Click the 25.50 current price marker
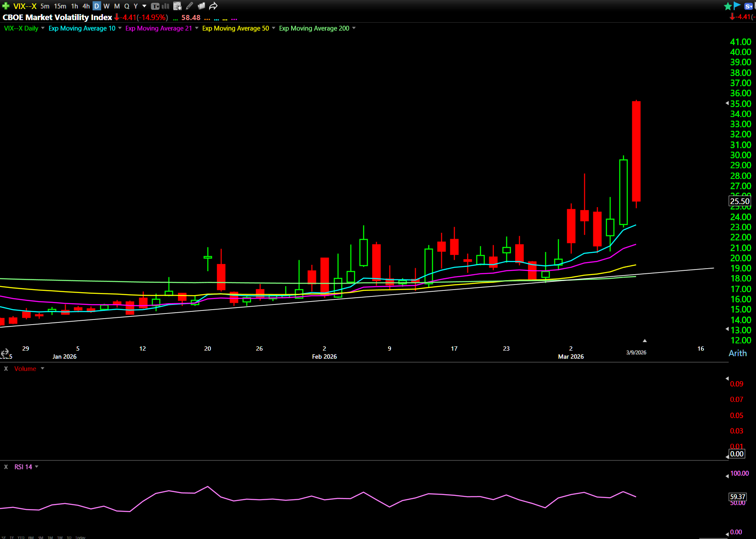Screen dimensions: 756x539 739,201
